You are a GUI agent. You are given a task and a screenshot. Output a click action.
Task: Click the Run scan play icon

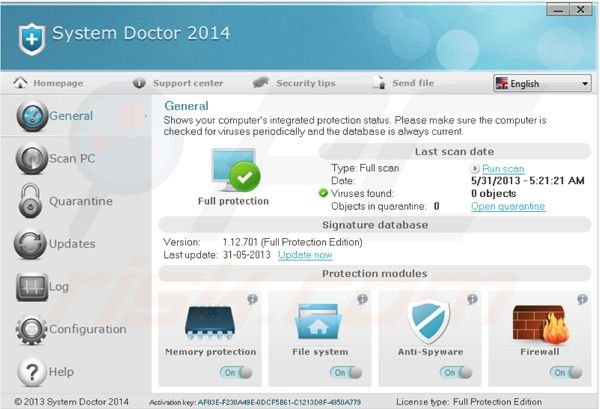click(x=474, y=168)
